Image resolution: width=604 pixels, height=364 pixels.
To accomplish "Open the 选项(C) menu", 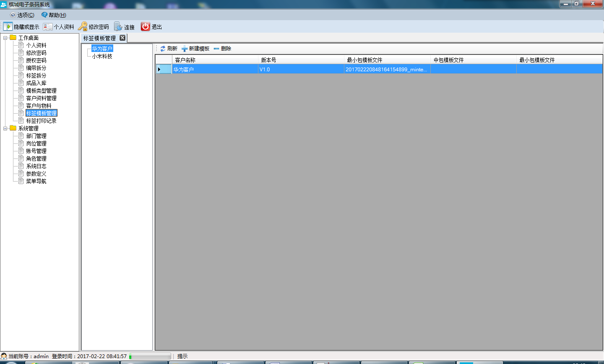I will [22, 15].
